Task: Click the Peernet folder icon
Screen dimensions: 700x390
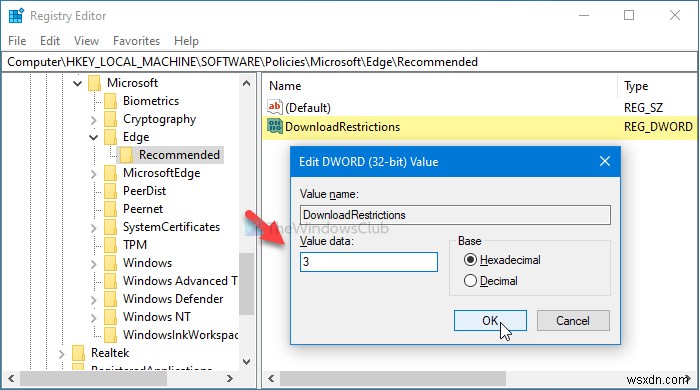Action: pyautogui.click(x=111, y=209)
